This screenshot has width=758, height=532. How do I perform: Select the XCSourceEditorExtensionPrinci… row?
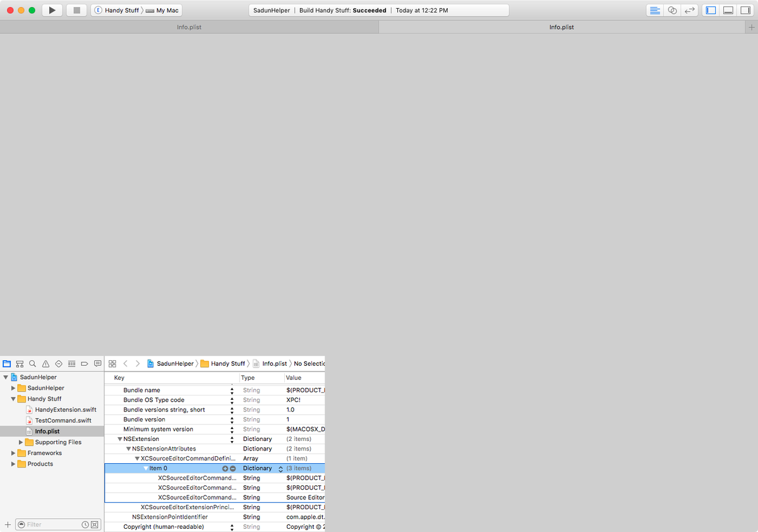tap(215, 507)
